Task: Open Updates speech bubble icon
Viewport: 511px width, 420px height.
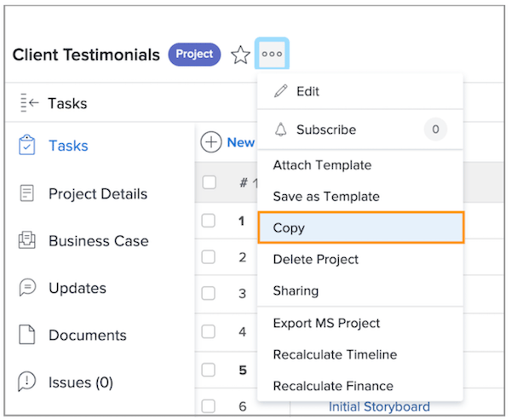Action: tap(26, 288)
